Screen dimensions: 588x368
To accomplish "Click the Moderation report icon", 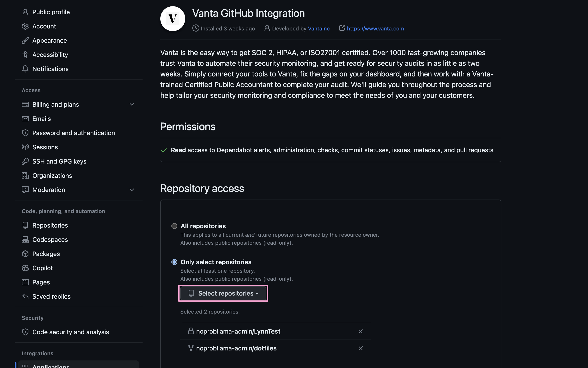I will pos(25,190).
